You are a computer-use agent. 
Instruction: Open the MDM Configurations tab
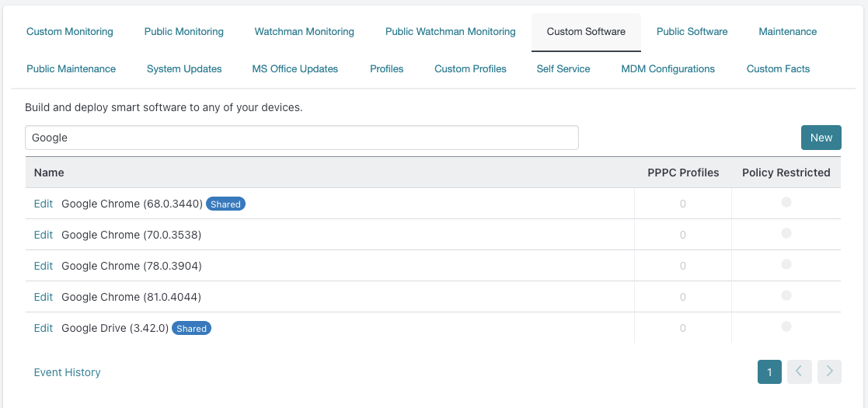(668, 68)
